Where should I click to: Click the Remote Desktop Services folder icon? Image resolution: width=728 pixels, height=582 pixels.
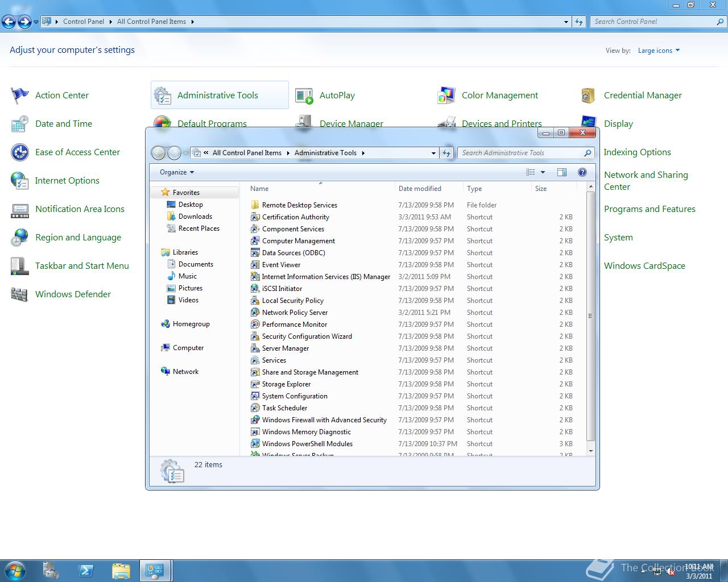pos(255,205)
